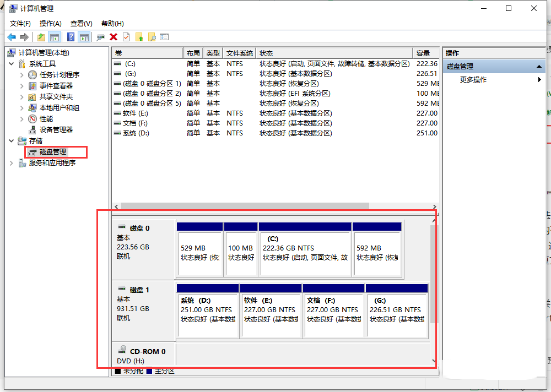
Task: Select (磁盘 0 磁盘分区 1) volume row
Action: click(152, 84)
